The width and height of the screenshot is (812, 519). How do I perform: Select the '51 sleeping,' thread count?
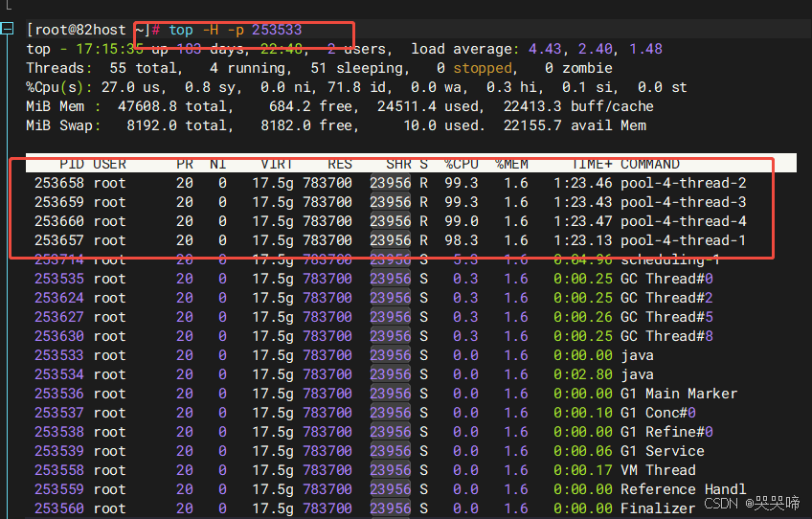[x=359, y=68]
